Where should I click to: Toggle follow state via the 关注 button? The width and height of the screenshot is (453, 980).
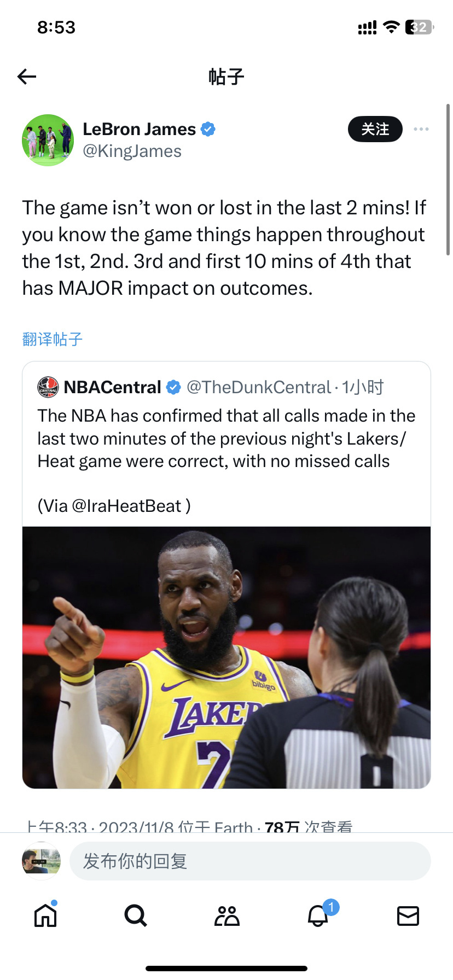click(x=375, y=129)
